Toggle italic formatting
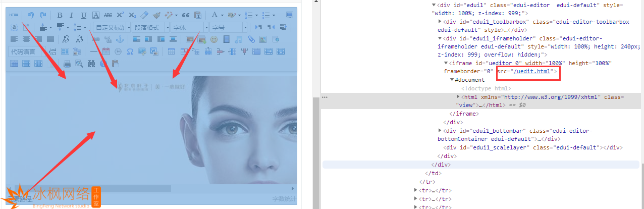Screen dimensions: 644x209 coord(71,15)
